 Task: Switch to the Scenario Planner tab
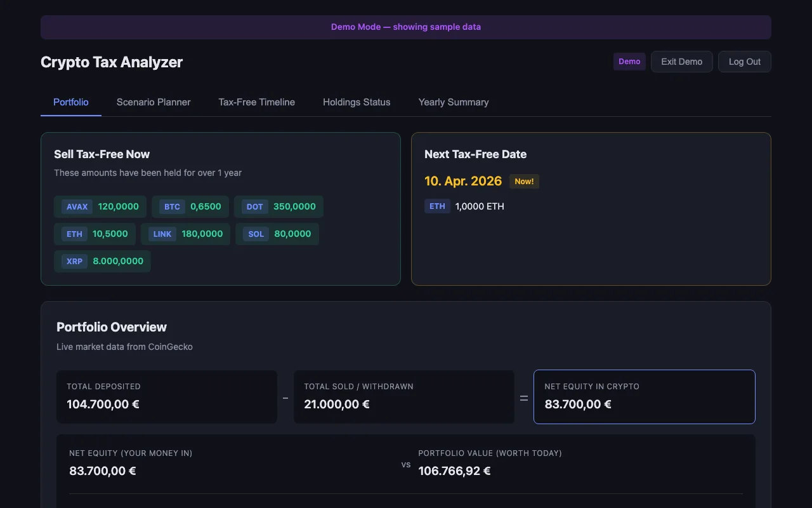(x=154, y=102)
